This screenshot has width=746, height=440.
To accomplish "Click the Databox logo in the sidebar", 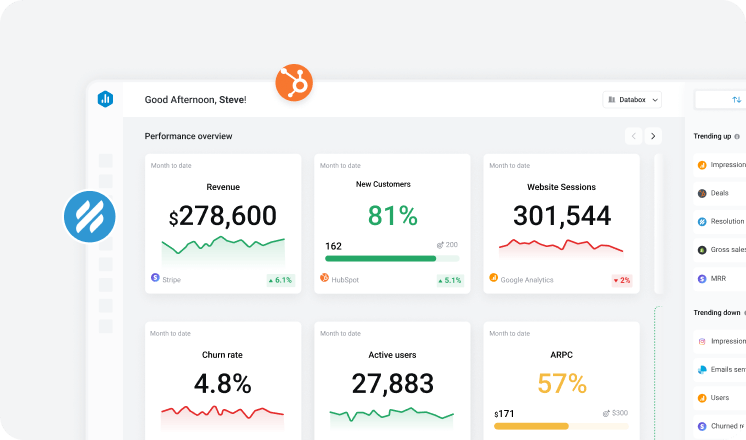I will (106, 99).
